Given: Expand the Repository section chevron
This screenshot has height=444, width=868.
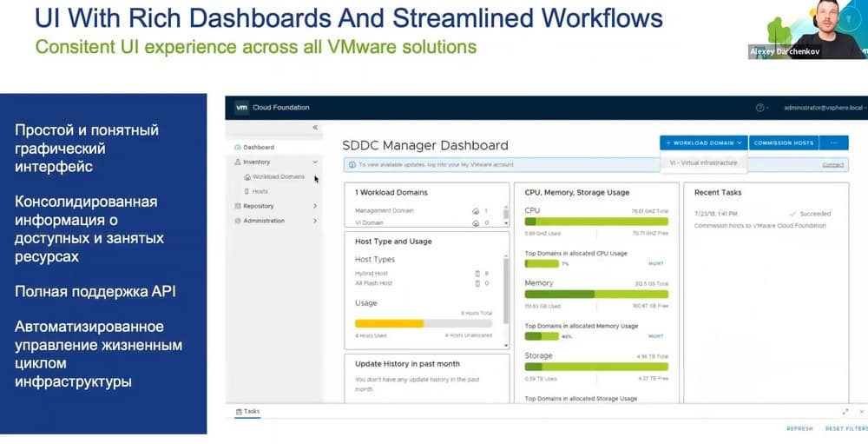Looking at the screenshot, I should point(315,206).
